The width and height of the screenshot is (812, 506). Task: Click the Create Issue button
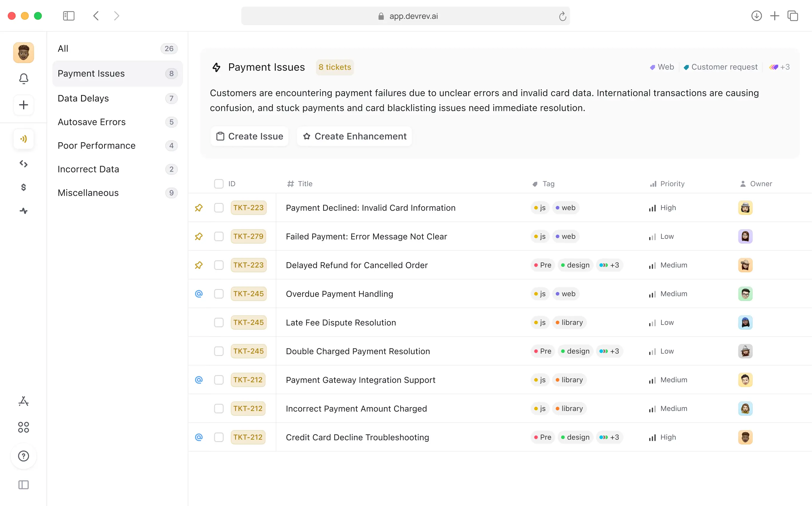(250, 136)
